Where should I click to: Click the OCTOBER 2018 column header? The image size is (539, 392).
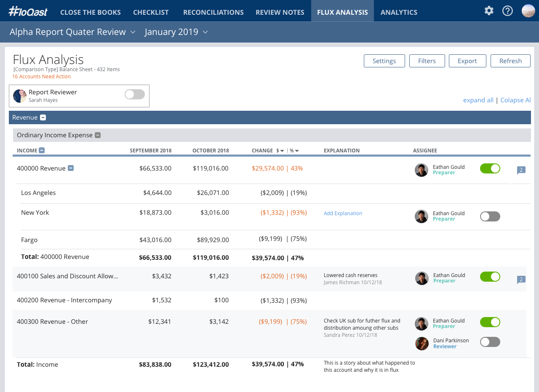[x=211, y=151]
